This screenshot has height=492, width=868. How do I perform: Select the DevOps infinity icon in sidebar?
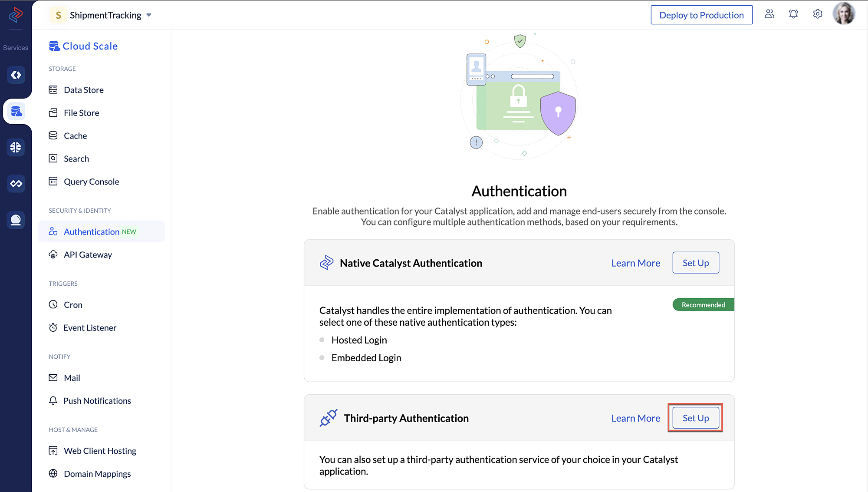16,183
